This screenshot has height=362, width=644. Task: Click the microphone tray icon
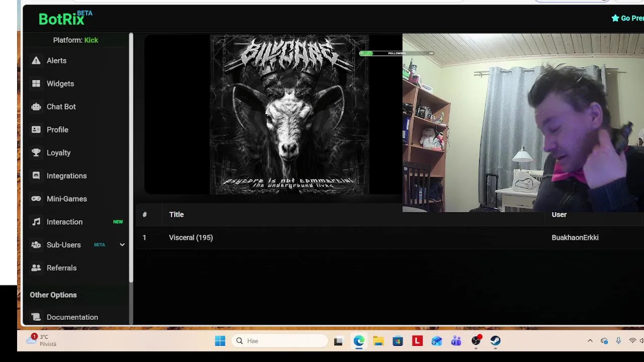point(618,341)
